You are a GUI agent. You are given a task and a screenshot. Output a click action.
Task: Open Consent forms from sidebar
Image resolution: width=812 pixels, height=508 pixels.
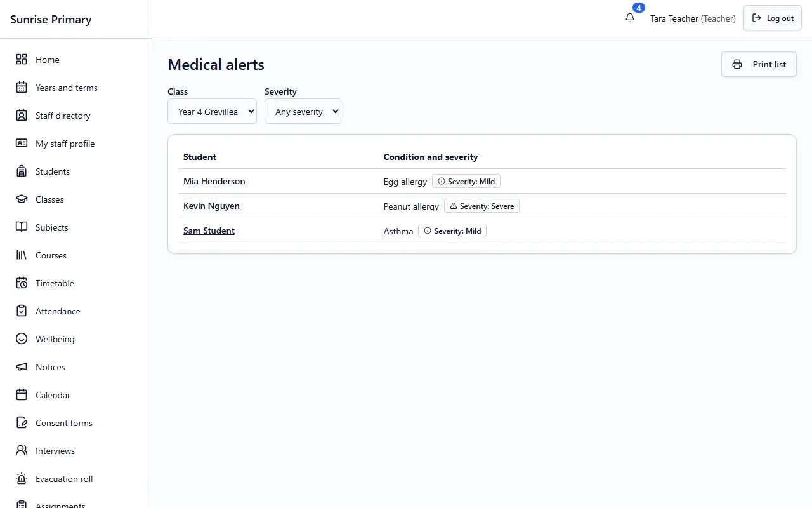tap(76, 423)
